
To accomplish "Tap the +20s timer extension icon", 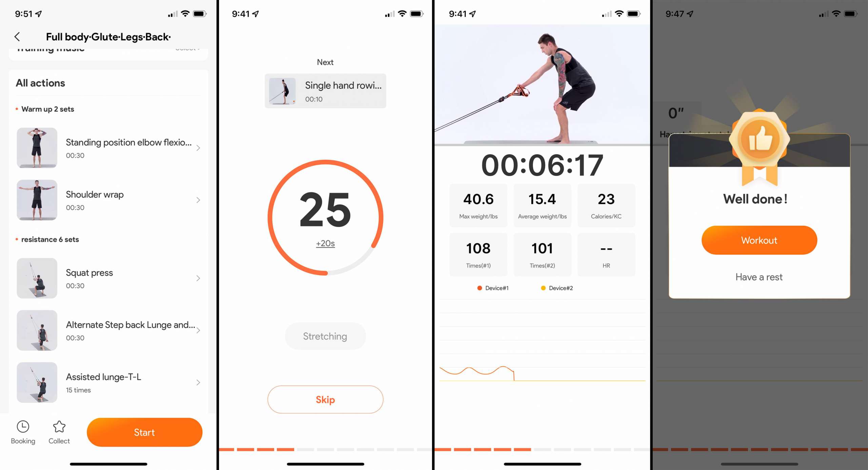I will (x=326, y=243).
